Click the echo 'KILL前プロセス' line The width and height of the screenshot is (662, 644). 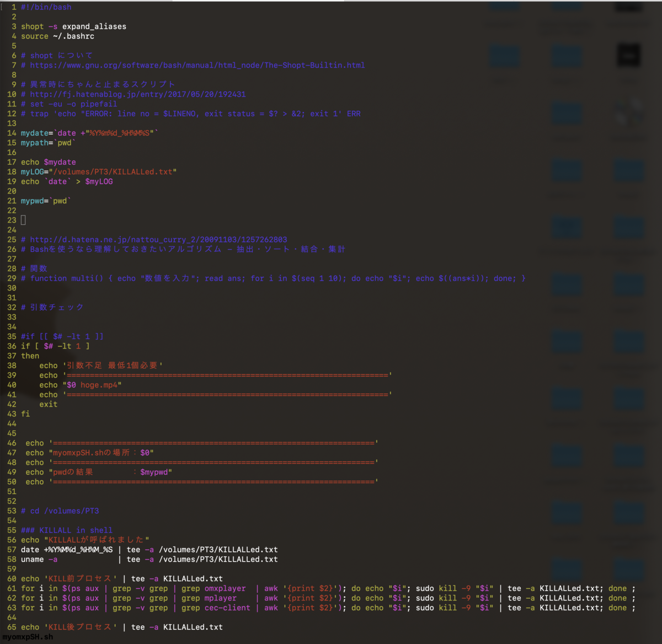(122, 579)
